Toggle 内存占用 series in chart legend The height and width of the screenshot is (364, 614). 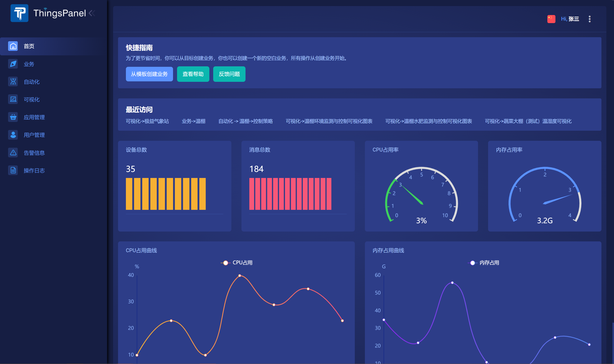[484, 263]
